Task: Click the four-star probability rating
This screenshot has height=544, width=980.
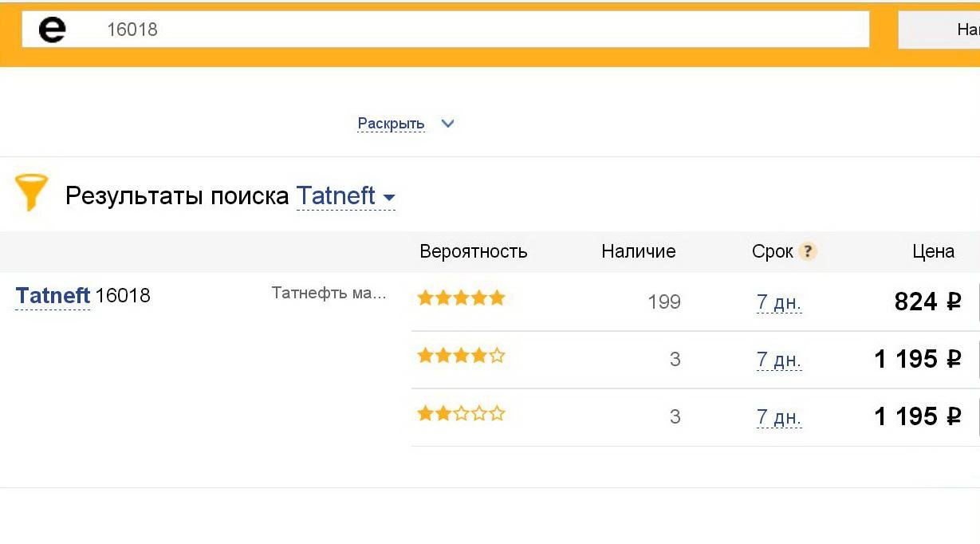Action: 462,356
